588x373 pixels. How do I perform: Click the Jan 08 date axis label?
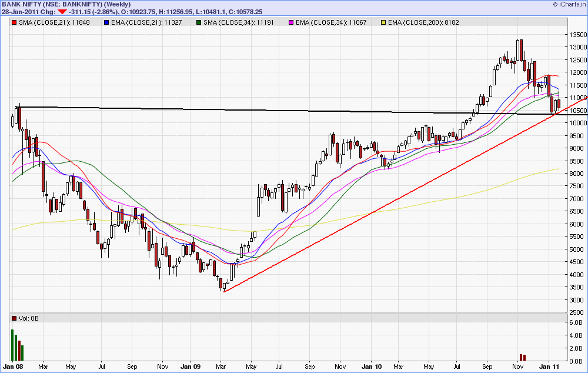13,367
